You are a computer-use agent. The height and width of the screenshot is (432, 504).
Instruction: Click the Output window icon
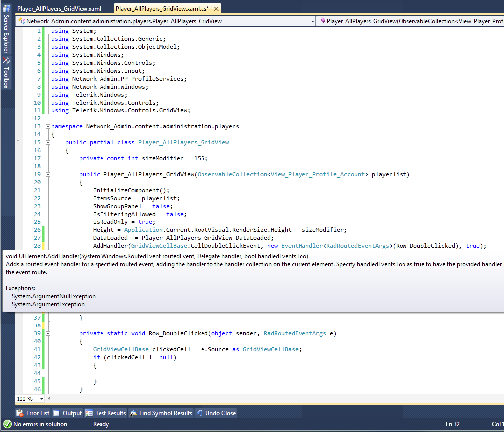point(57,413)
